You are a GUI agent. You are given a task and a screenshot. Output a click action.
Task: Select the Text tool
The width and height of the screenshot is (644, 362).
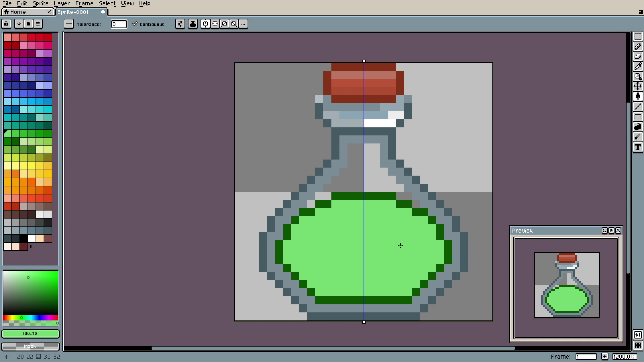[638, 147]
